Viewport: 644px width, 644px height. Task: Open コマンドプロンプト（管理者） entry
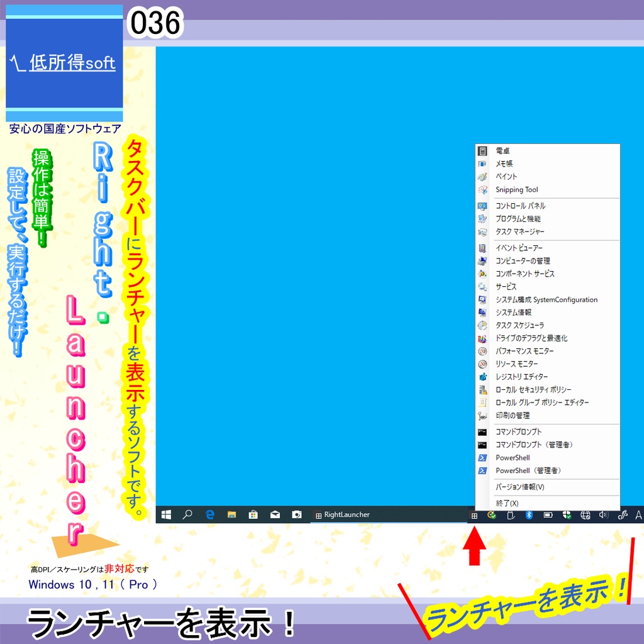click(x=547, y=445)
